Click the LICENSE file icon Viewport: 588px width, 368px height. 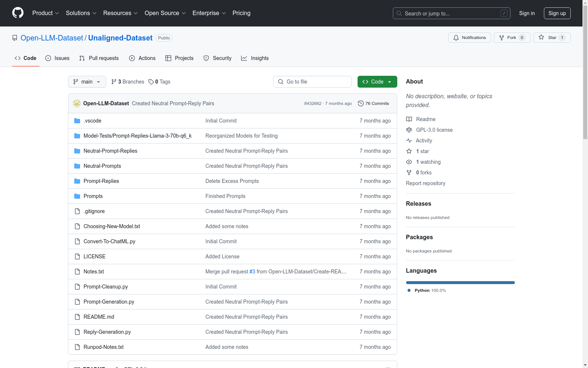pyautogui.click(x=77, y=256)
